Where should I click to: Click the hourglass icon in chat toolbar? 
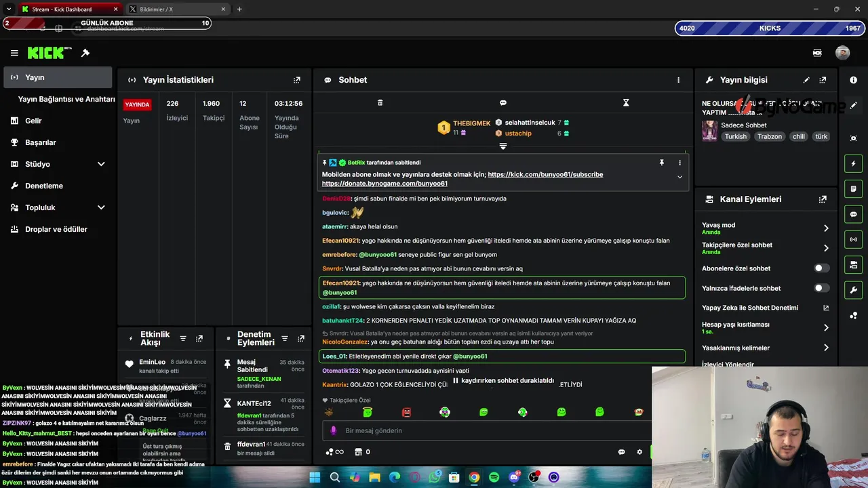(626, 103)
